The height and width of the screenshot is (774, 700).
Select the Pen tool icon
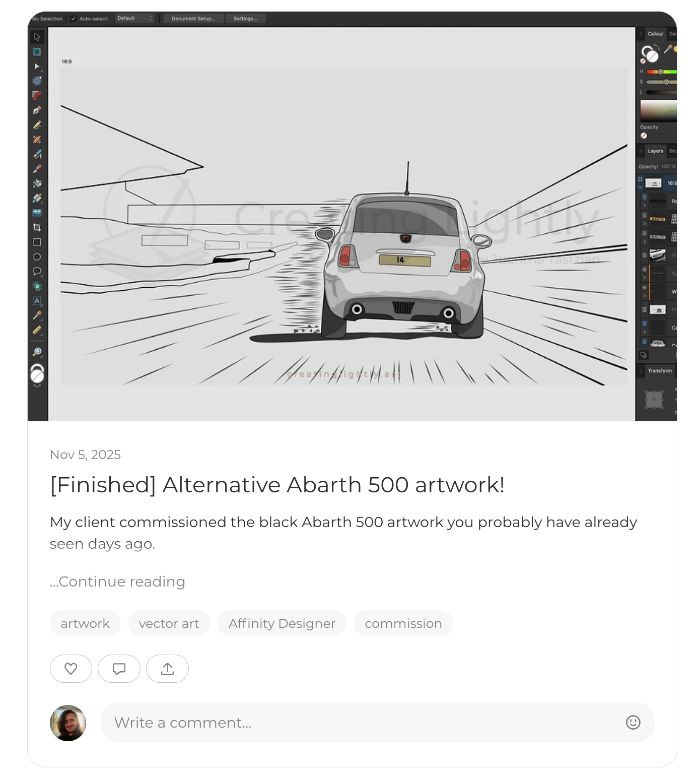(37, 110)
